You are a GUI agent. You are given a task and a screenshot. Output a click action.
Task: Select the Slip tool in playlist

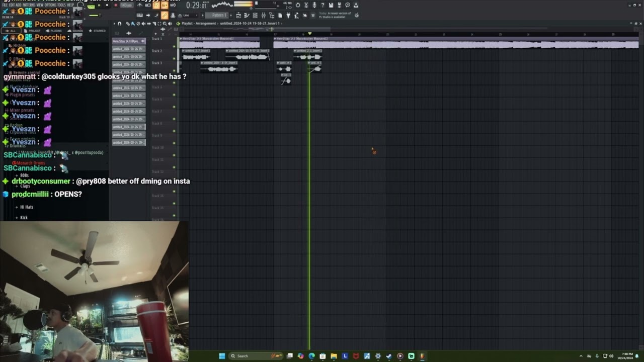point(149,23)
